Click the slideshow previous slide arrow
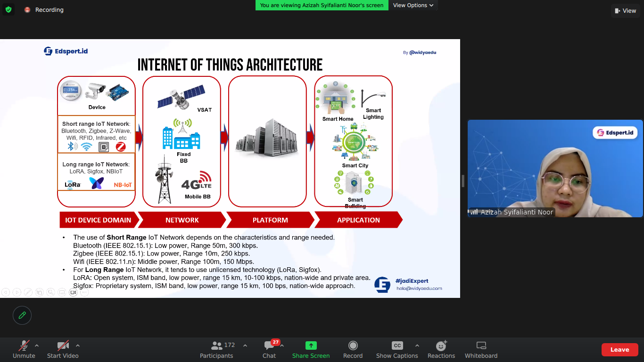The height and width of the screenshot is (362, 644). (5, 292)
